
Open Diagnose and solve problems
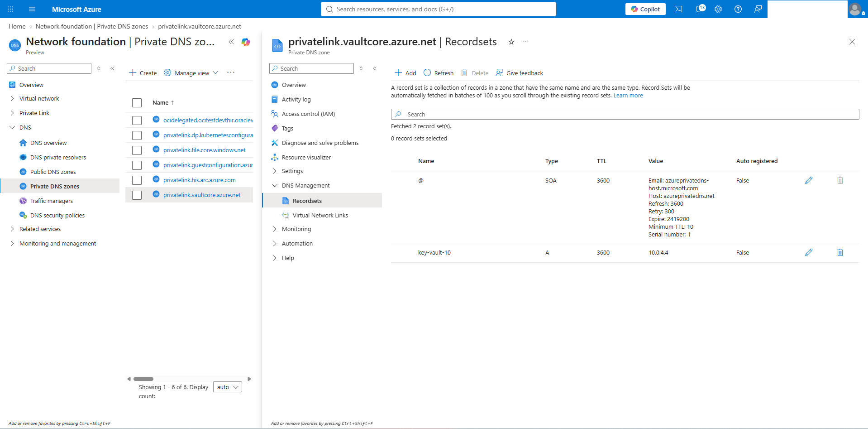tap(320, 143)
